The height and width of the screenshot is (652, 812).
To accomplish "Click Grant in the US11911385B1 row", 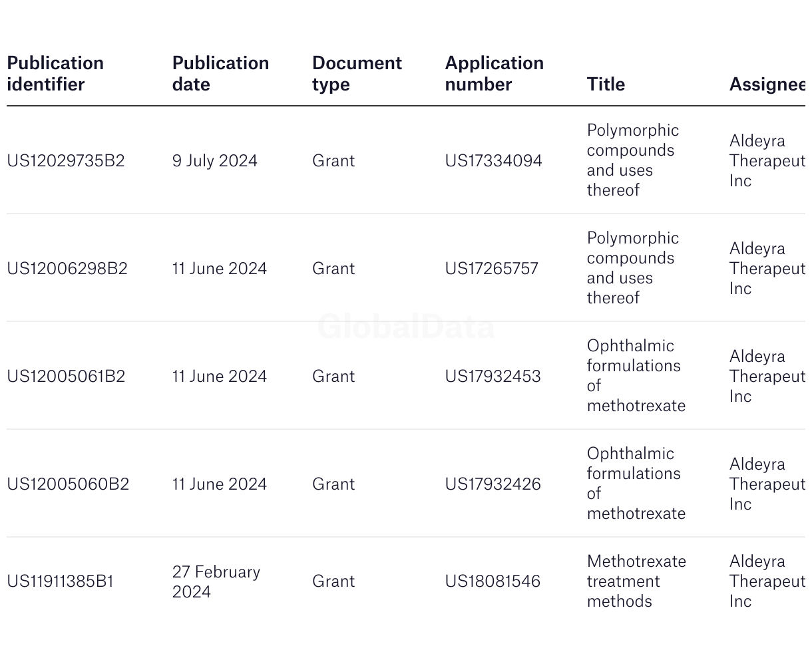I will (333, 581).
